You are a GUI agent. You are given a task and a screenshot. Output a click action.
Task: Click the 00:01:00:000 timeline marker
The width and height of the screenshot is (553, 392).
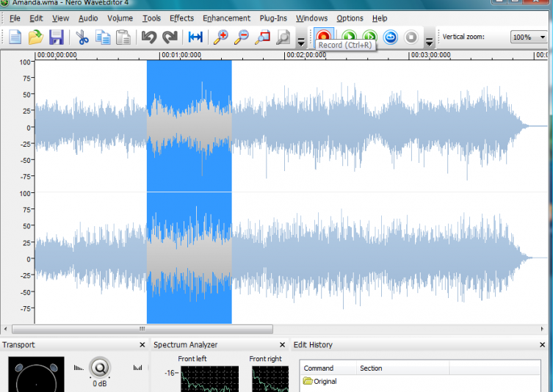[181, 55]
